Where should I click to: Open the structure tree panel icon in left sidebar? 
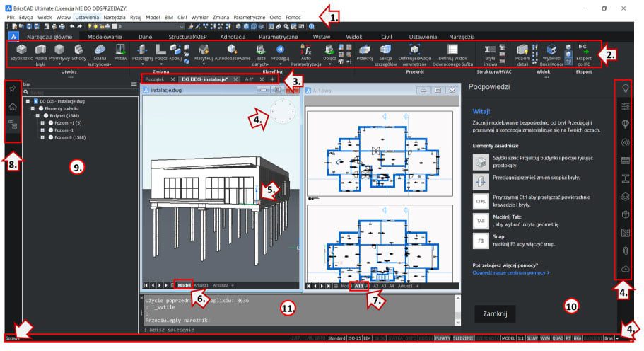tap(13, 125)
